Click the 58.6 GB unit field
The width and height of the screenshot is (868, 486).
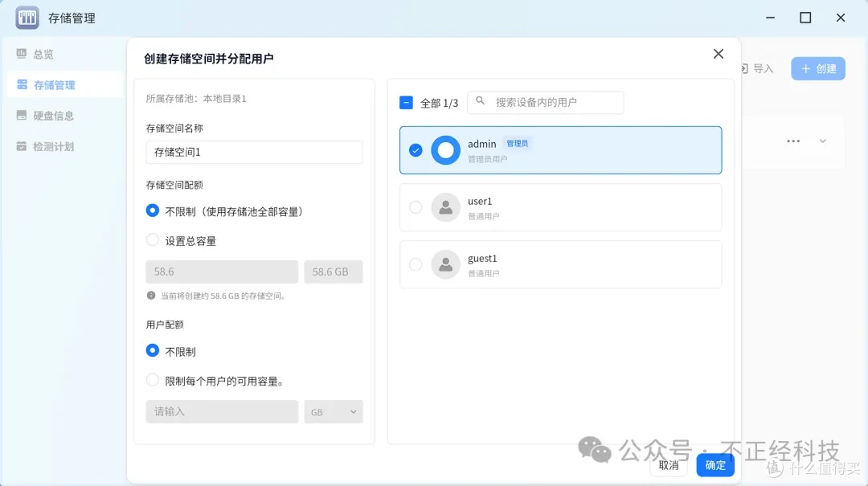click(334, 272)
